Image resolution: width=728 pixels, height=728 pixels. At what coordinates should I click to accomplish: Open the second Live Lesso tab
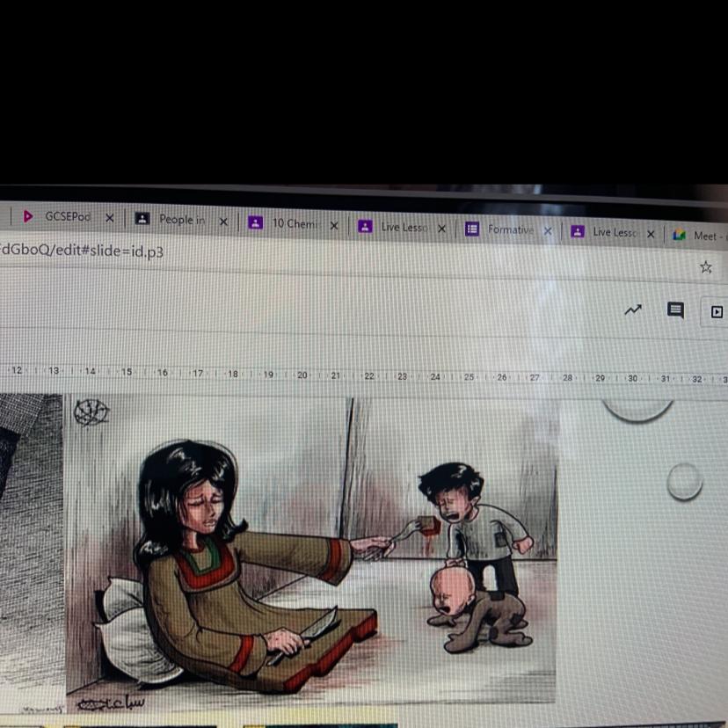pyautogui.click(x=615, y=232)
